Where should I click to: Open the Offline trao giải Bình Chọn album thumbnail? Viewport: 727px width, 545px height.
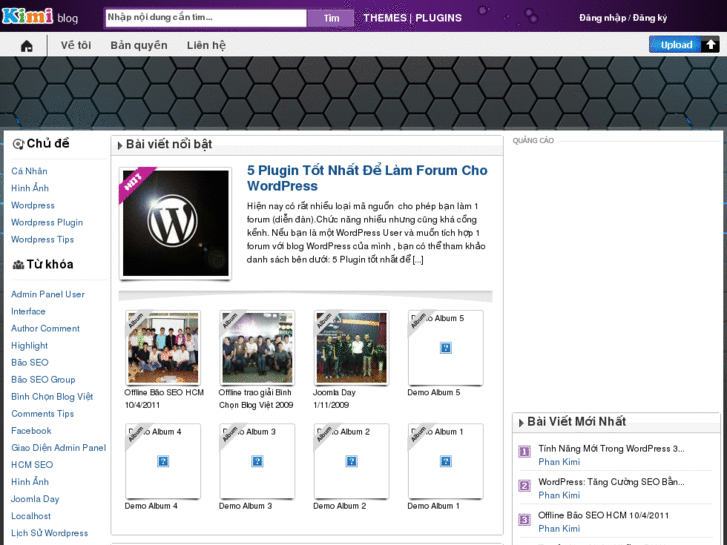(257, 348)
